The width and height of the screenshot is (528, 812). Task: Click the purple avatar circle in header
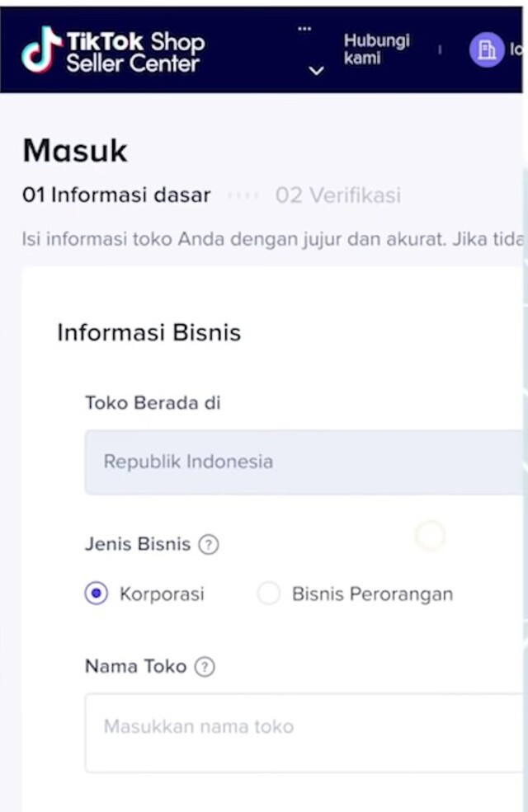point(488,49)
